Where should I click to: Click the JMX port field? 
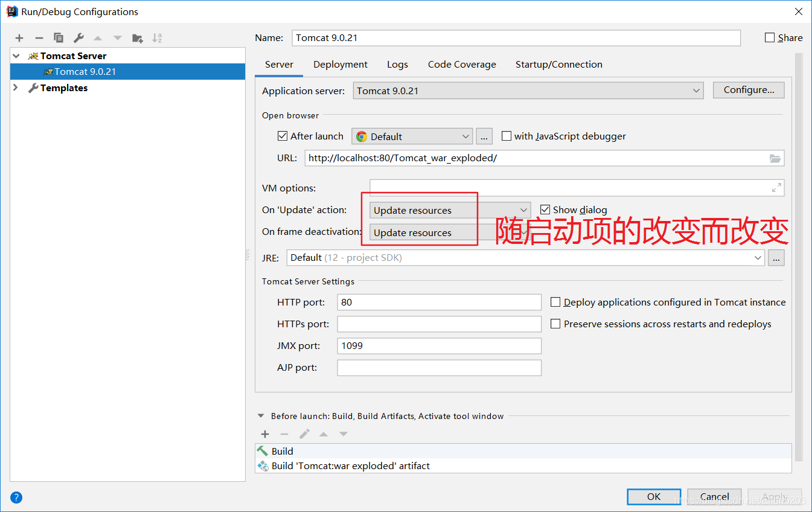[x=440, y=346]
